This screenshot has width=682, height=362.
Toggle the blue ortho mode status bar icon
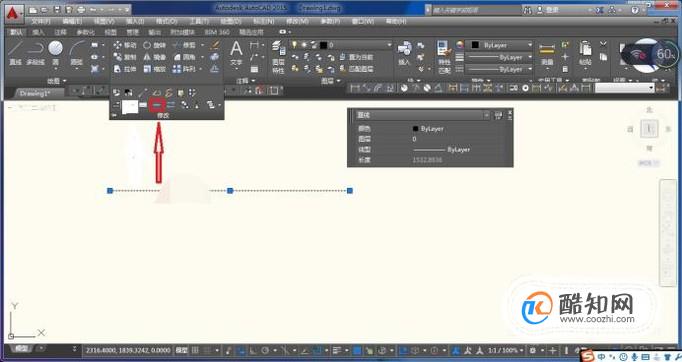point(242,350)
